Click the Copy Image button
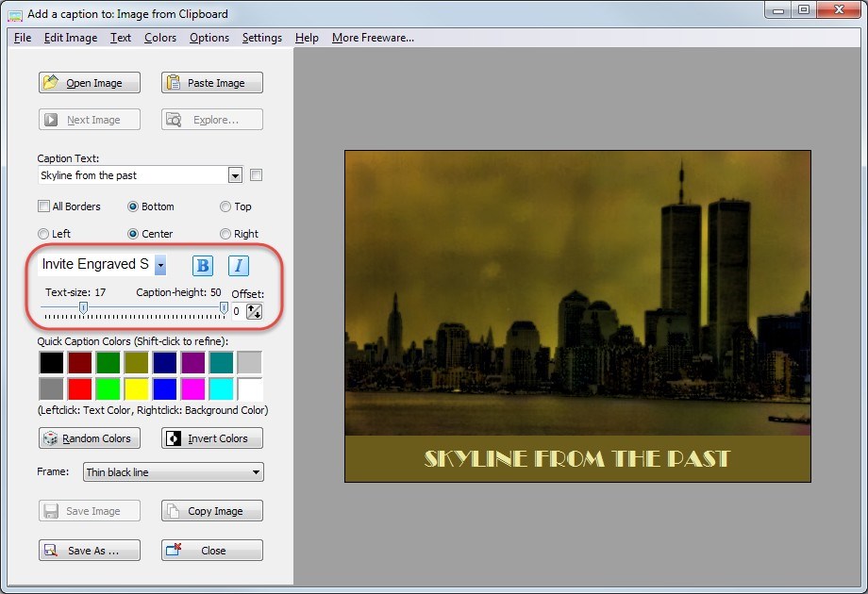Screen dimensions: 868x594 212,511
